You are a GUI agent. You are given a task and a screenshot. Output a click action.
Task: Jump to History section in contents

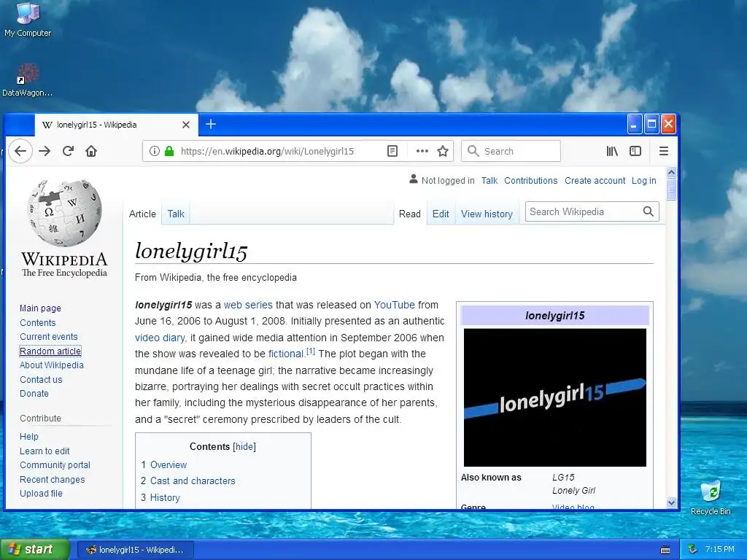[165, 497]
